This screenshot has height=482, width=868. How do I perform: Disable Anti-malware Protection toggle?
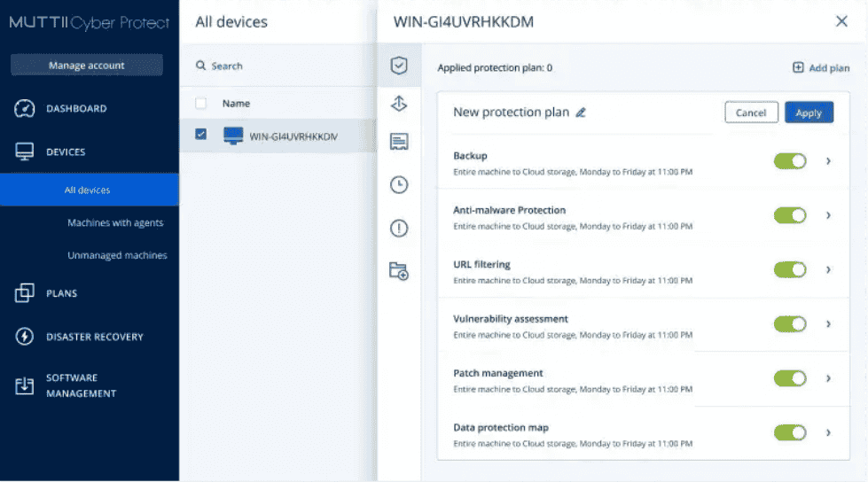790,215
